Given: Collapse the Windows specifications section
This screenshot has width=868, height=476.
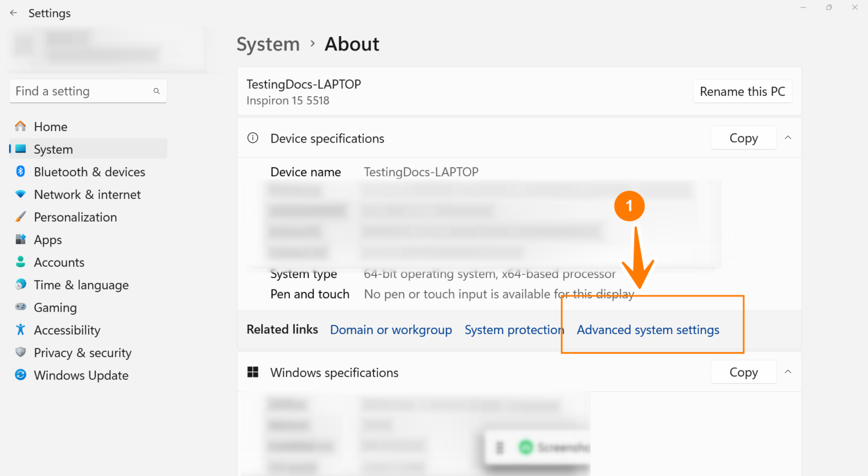Looking at the screenshot, I should (x=788, y=372).
